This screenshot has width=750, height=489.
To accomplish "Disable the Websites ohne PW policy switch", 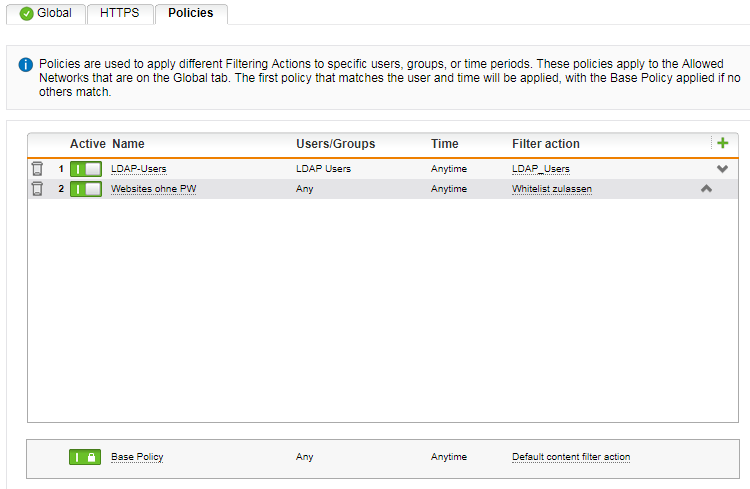I will pos(86,189).
